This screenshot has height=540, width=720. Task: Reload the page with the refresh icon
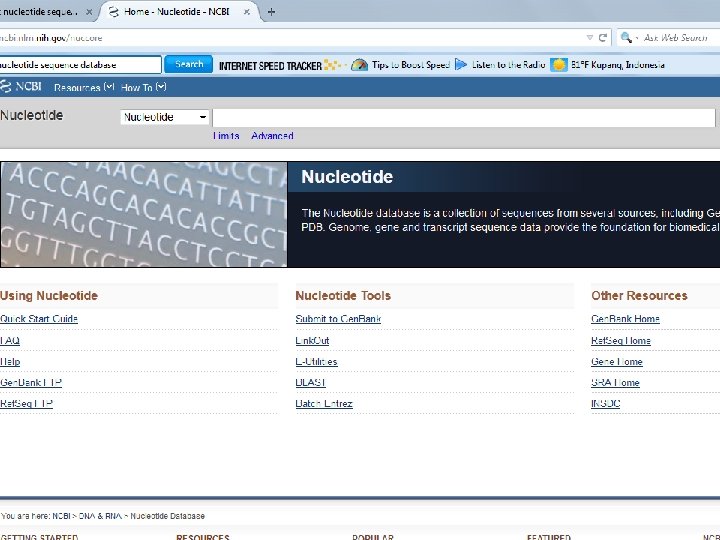coord(603,38)
